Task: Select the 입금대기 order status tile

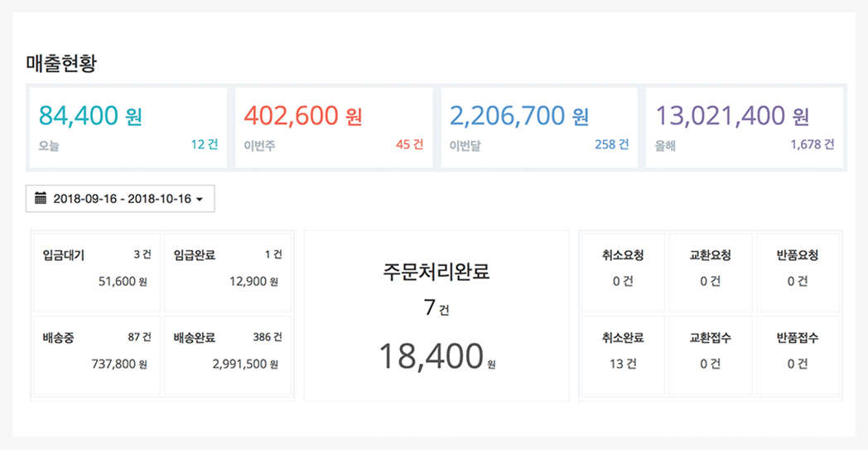Action: pos(97,273)
